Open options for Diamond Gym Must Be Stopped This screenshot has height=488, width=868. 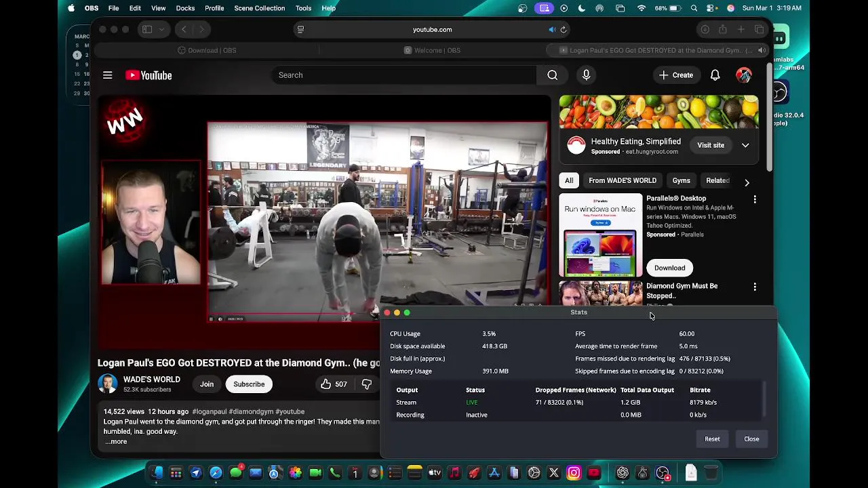click(755, 287)
